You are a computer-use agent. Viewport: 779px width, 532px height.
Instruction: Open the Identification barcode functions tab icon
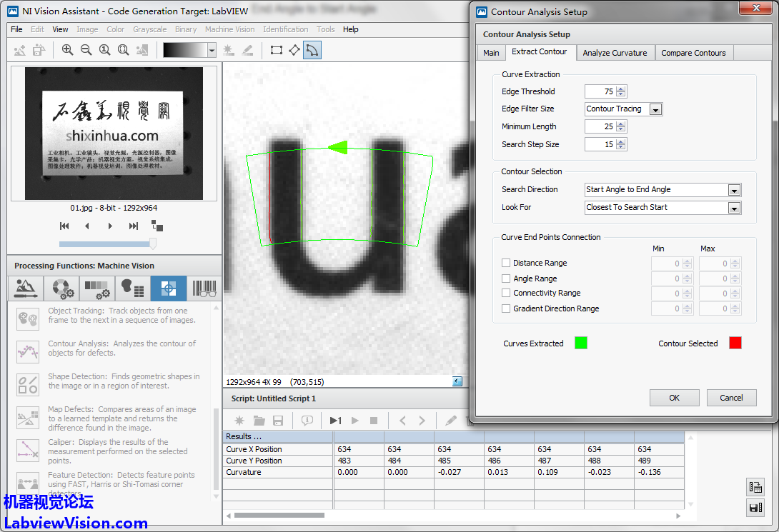tap(204, 288)
